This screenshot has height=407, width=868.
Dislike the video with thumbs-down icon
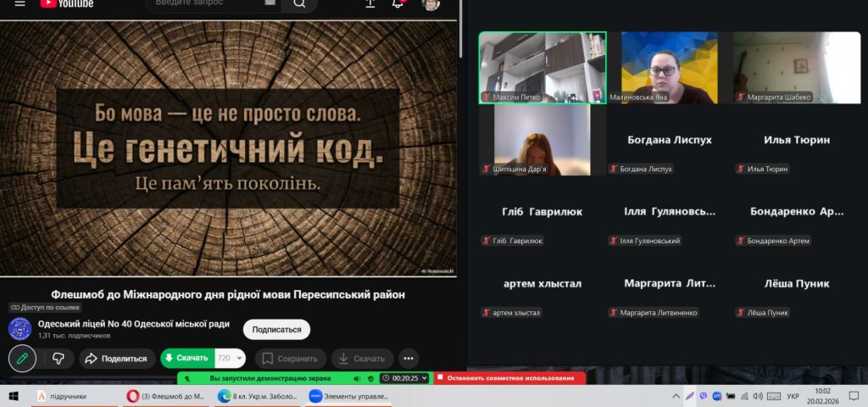click(x=58, y=359)
